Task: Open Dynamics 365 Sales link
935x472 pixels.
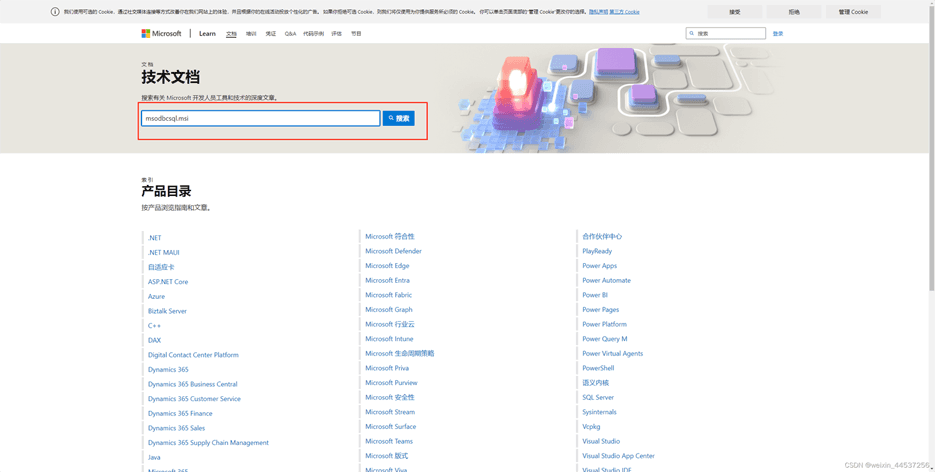Action: tap(177, 428)
